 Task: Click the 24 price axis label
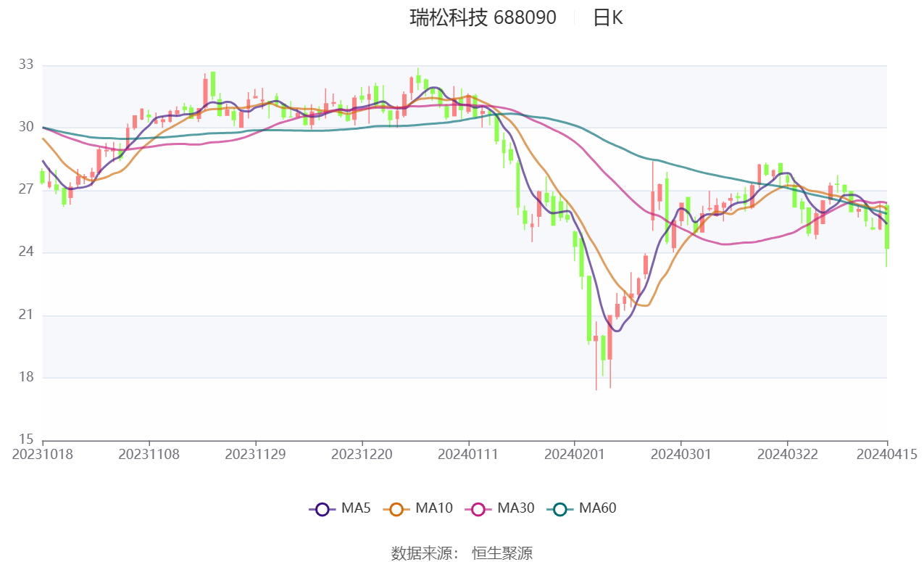26,252
